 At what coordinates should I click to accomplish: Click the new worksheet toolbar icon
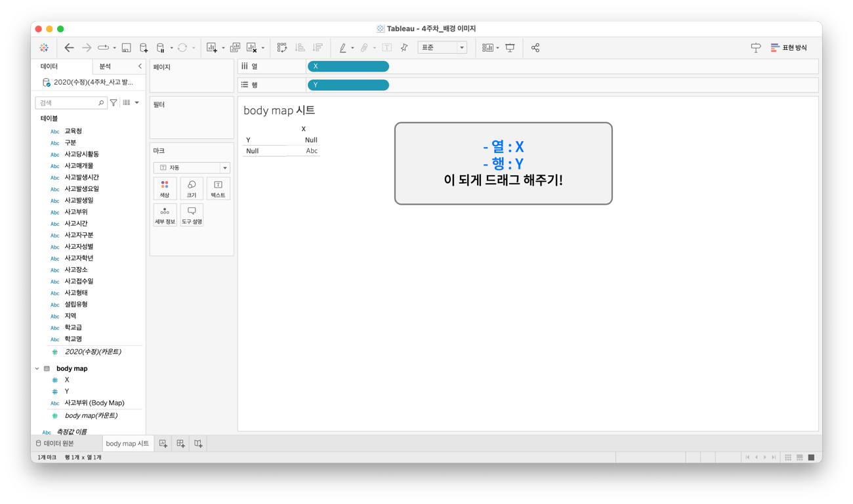point(212,47)
